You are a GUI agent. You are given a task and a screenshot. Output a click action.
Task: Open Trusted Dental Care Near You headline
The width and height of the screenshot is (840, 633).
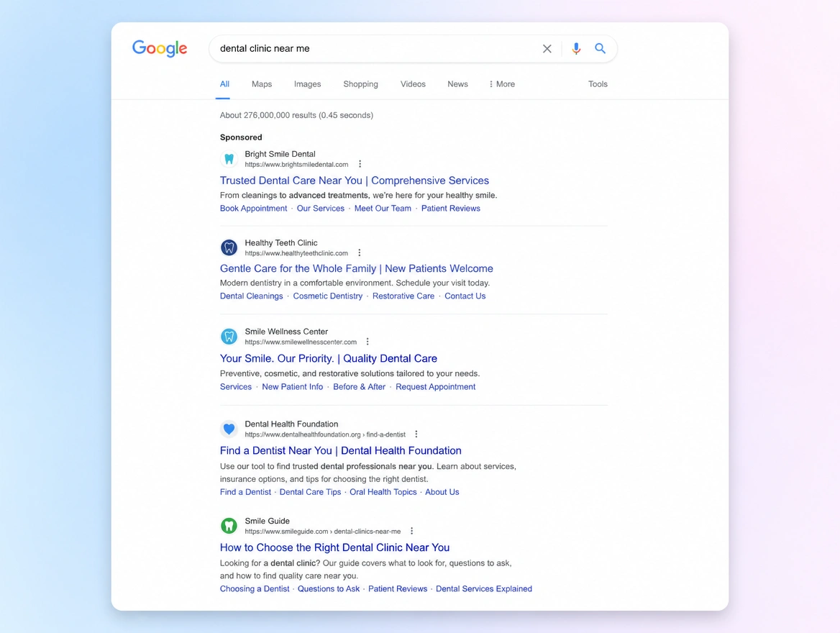[354, 181]
